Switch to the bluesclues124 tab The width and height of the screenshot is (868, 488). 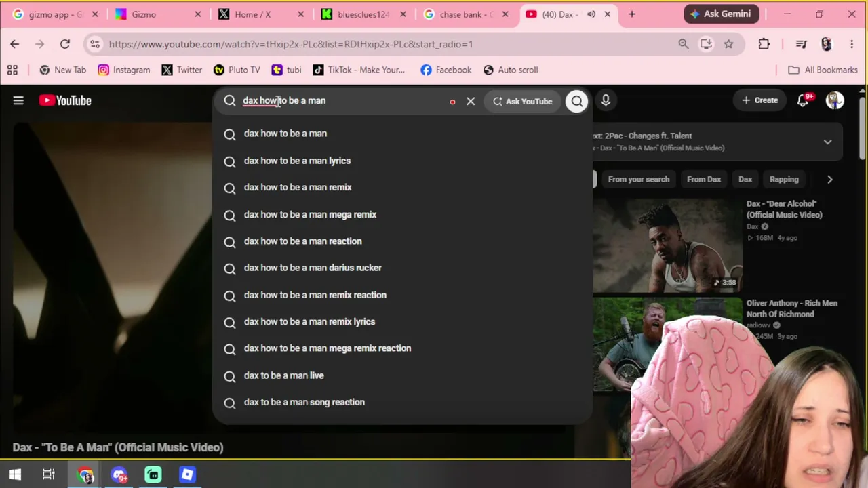(364, 14)
